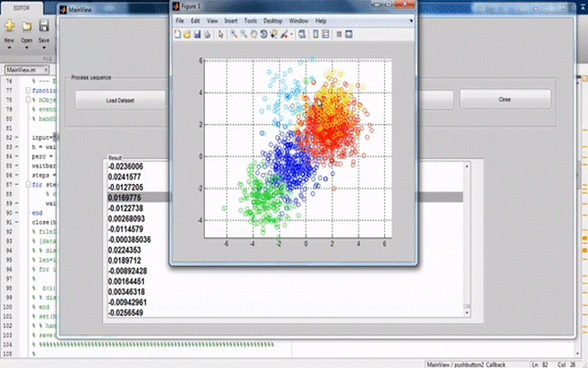Open the Edit menu in Figure 1
This screenshot has height=368, width=588.
click(x=195, y=21)
